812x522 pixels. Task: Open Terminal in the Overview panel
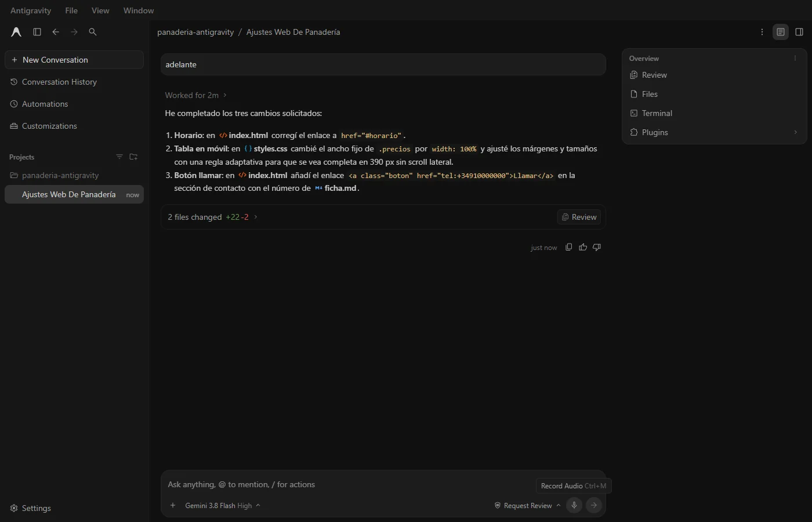714,113
